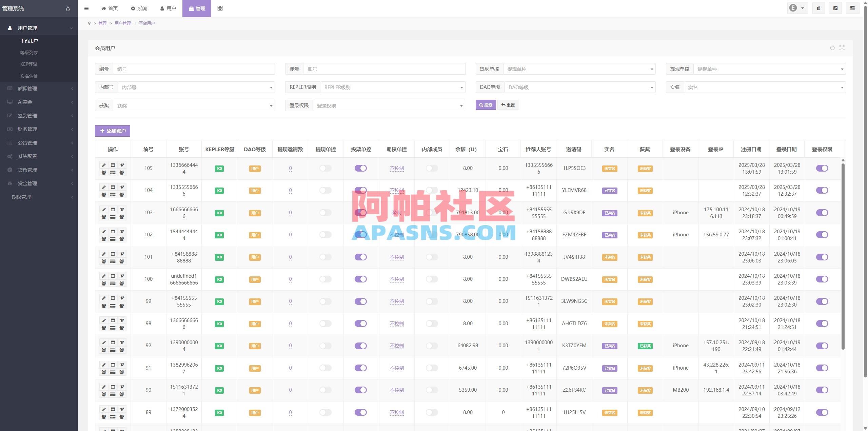Click the refresh icon in the 会员用户 panel header
The height and width of the screenshot is (431, 868).
(832, 48)
